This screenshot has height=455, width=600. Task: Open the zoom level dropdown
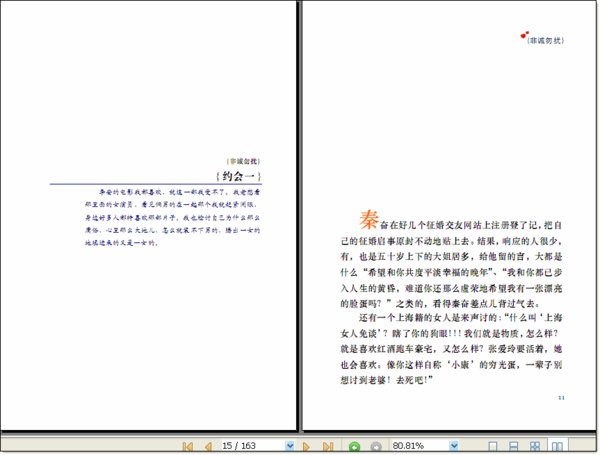(453, 445)
